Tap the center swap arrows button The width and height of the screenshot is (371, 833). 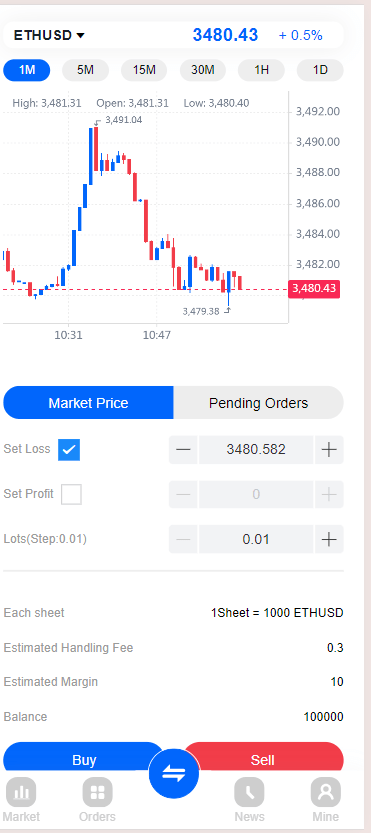pyautogui.click(x=174, y=774)
